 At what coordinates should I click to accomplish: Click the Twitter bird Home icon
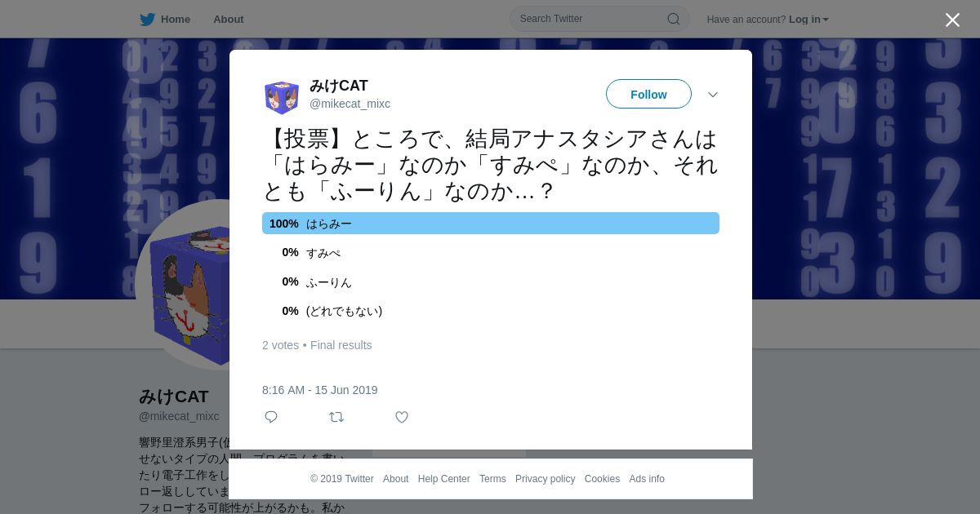point(147,20)
